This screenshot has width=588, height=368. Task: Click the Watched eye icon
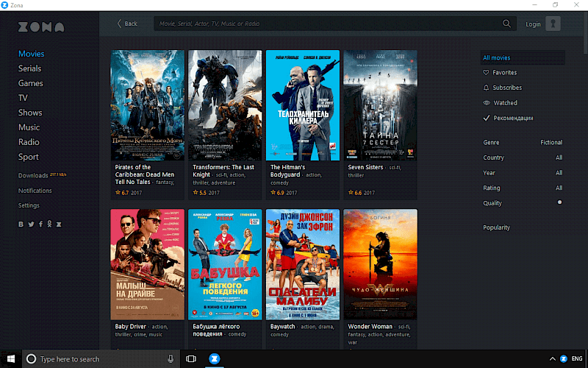click(487, 102)
